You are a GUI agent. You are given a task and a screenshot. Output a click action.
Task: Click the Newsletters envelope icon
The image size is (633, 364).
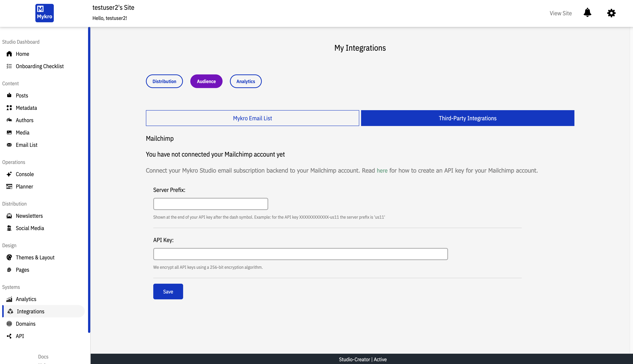pyautogui.click(x=9, y=216)
